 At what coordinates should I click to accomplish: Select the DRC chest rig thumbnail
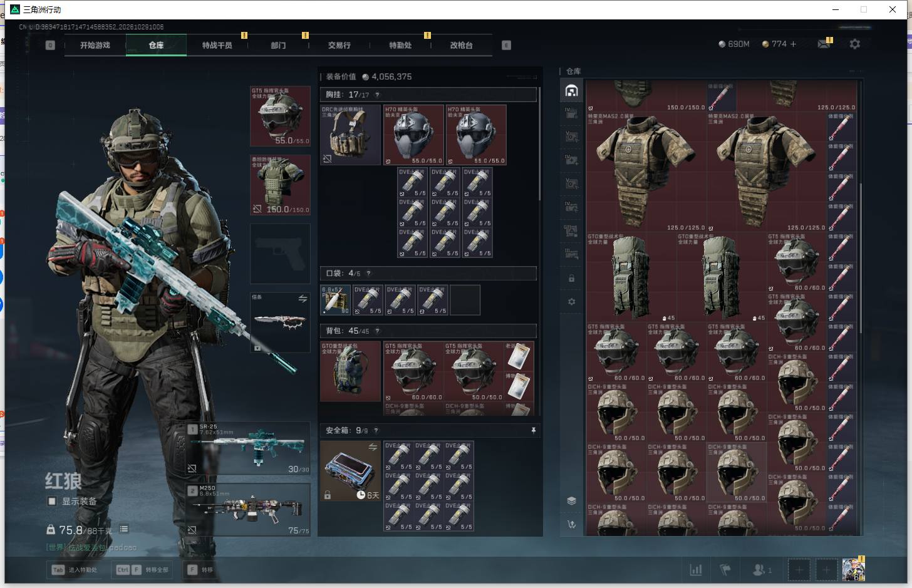350,135
